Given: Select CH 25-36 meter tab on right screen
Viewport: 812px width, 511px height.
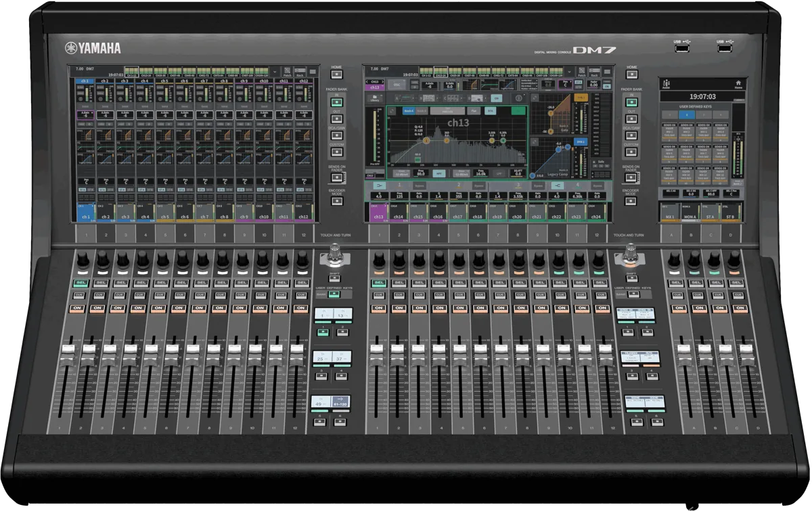Looking at the screenshot, I should tap(455, 71).
